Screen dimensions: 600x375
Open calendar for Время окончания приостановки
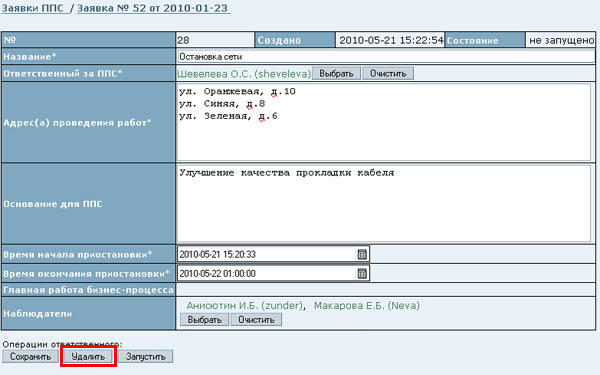[362, 273]
